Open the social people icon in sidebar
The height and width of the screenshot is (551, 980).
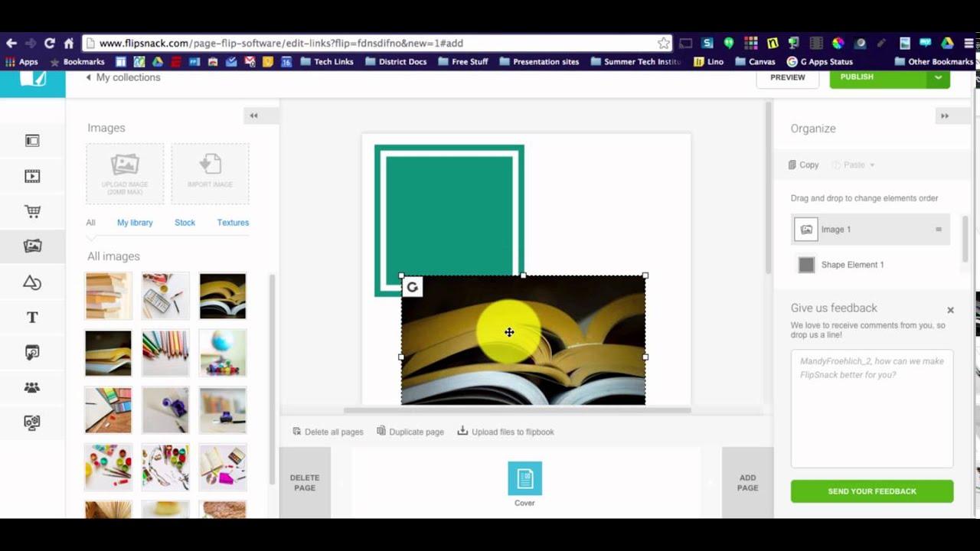pyautogui.click(x=32, y=387)
